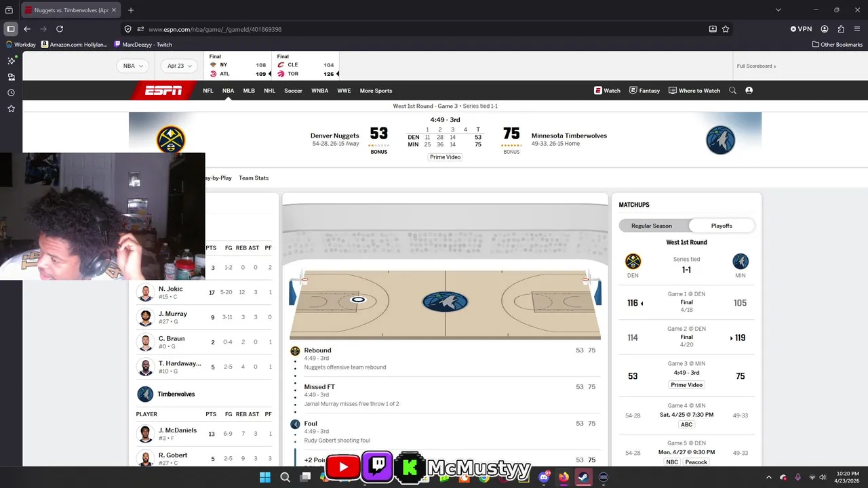868x488 pixels.
Task: Open ESPN search magnifier icon
Action: tap(732, 90)
